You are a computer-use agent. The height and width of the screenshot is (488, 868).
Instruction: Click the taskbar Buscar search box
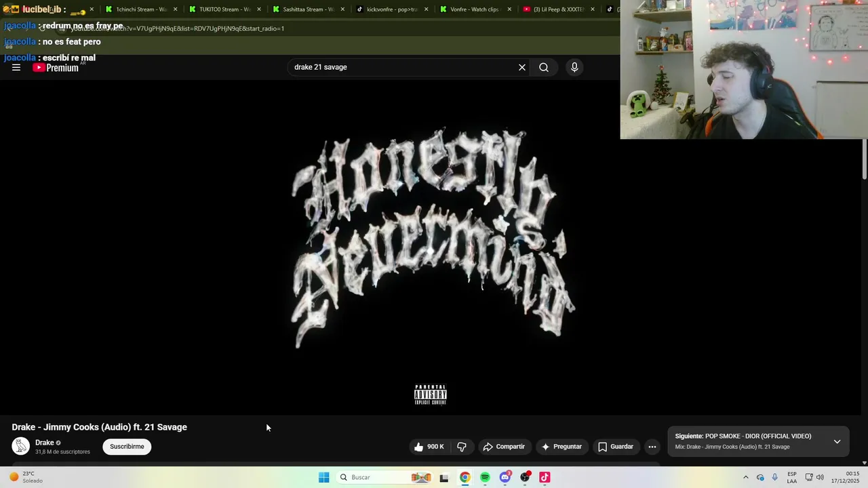[384, 477]
